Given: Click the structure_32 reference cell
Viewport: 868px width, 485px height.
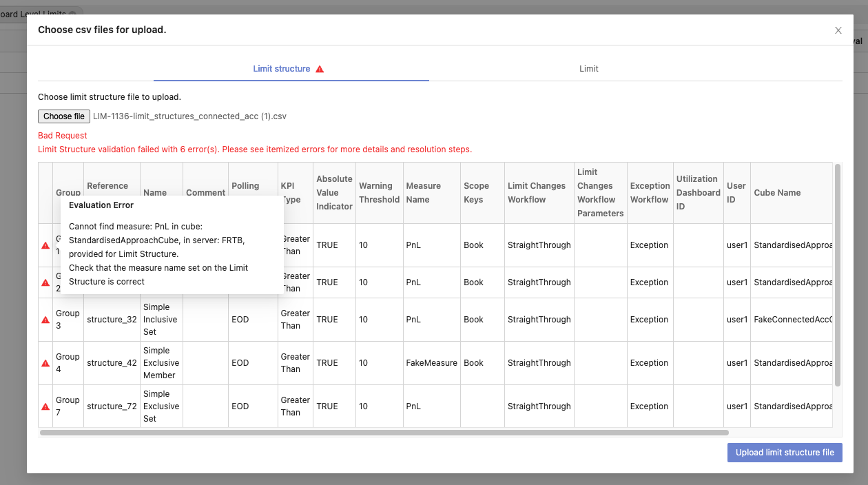Looking at the screenshot, I should (x=112, y=320).
